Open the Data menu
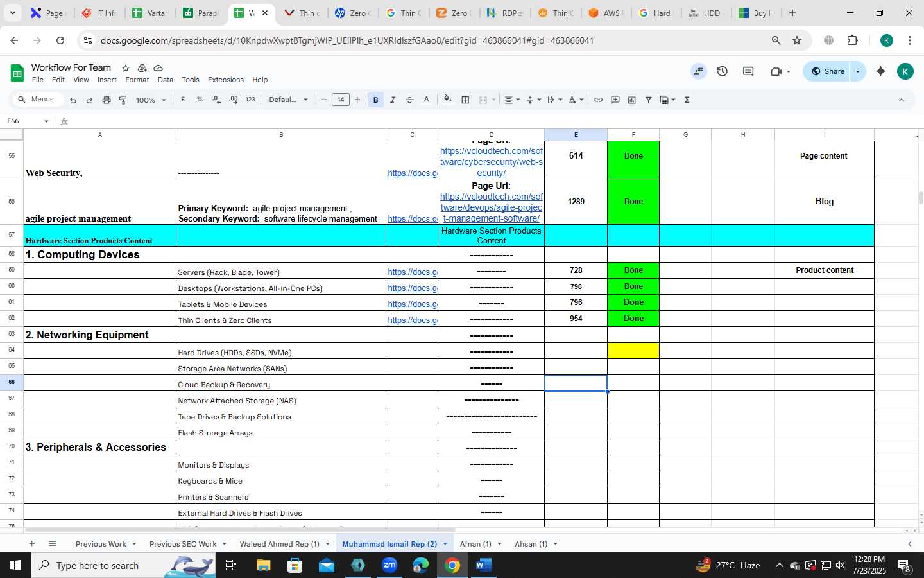Image resolution: width=924 pixels, height=578 pixels. (x=166, y=80)
